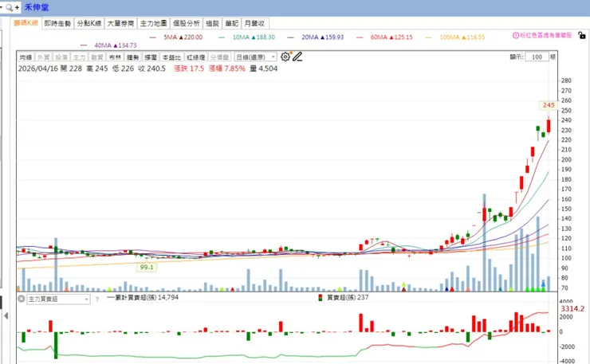Switch to the 月營收 tab
590x364 pixels.
pyautogui.click(x=255, y=23)
